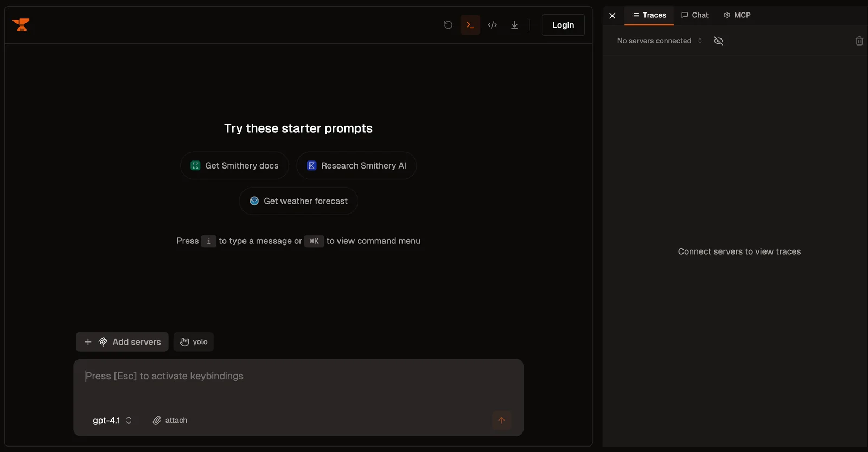Choose the Get weather forecast prompt
The image size is (868, 452).
point(298,201)
